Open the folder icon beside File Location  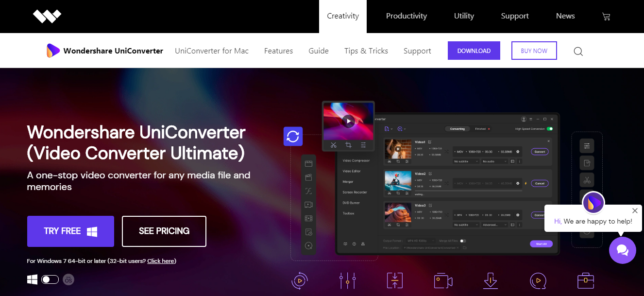[464, 248]
